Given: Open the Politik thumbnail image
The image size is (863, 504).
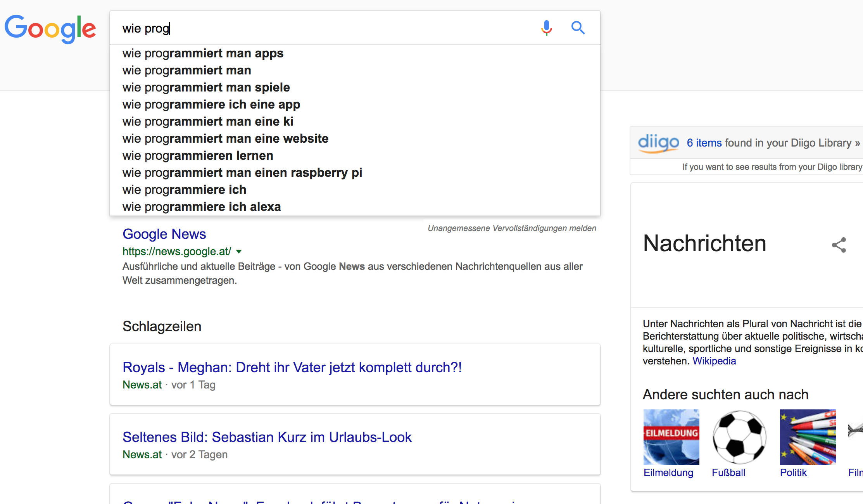Looking at the screenshot, I should (x=808, y=437).
